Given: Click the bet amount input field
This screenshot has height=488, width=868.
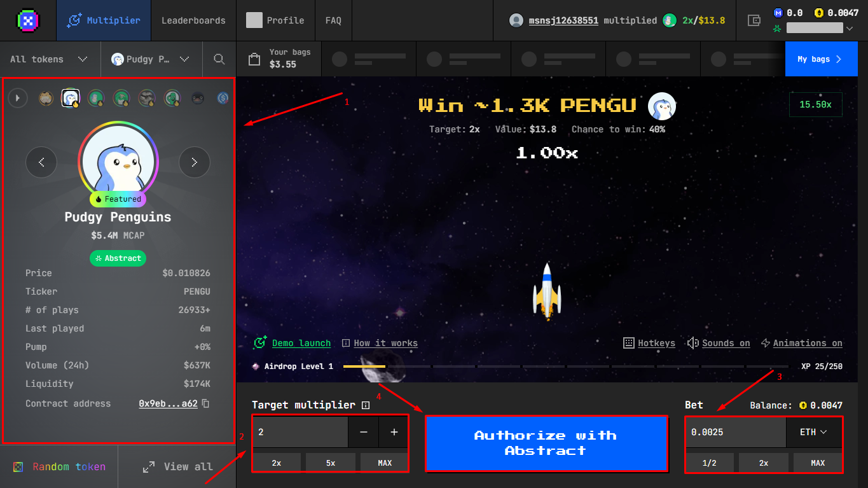Looking at the screenshot, I should point(735,432).
